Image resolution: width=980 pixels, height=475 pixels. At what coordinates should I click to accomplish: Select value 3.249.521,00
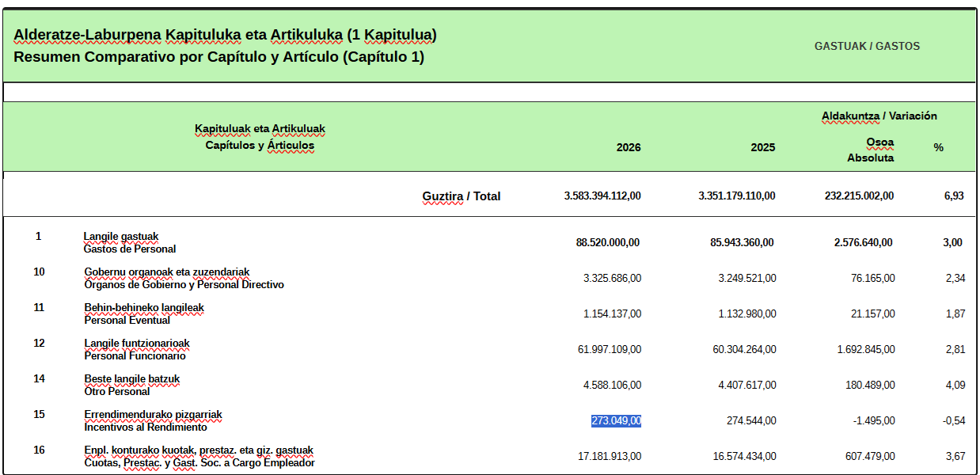[747, 279]
